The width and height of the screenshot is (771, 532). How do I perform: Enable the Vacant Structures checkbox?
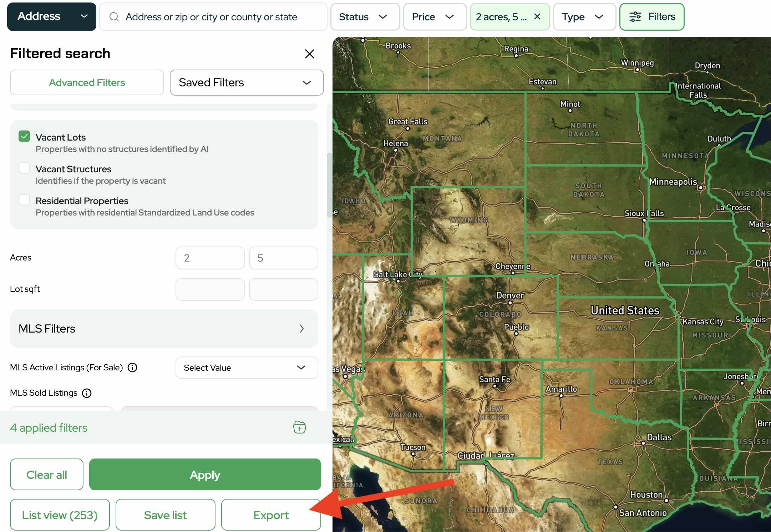click(24, 168)
